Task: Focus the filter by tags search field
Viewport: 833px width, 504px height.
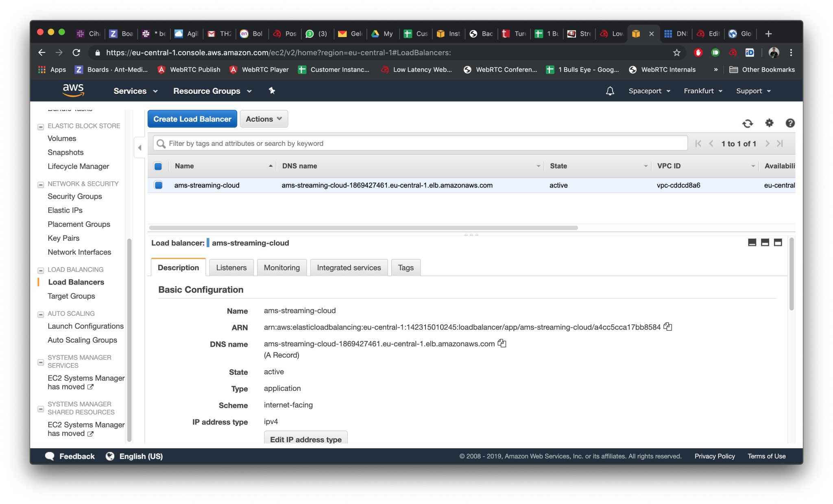Action: coord(421,143)
